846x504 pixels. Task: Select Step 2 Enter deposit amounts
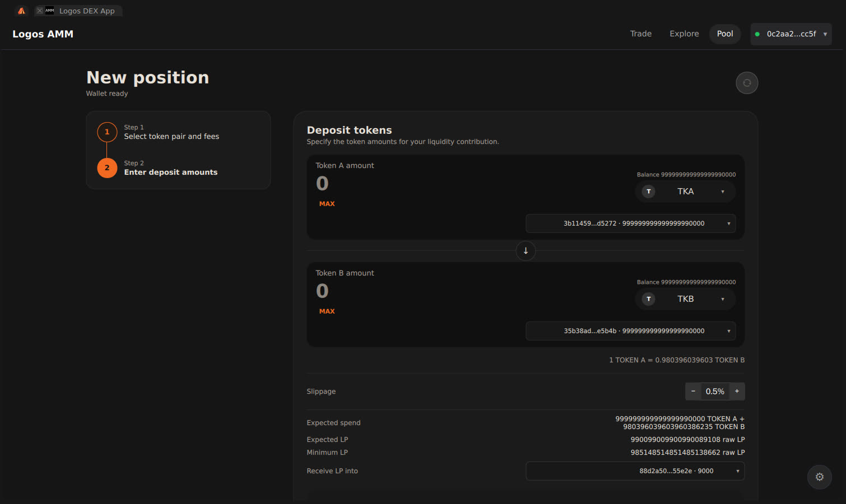(171, 168)
